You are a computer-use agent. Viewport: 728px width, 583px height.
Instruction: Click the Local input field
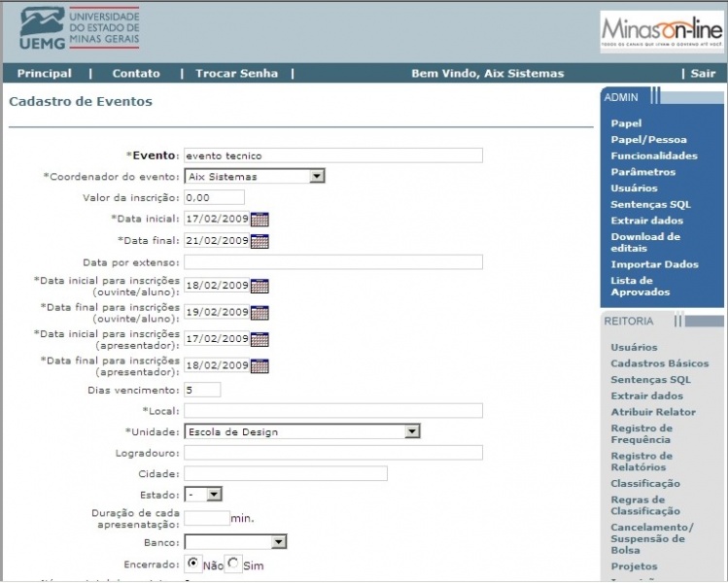pyautogui.click(x=333, y=411)
